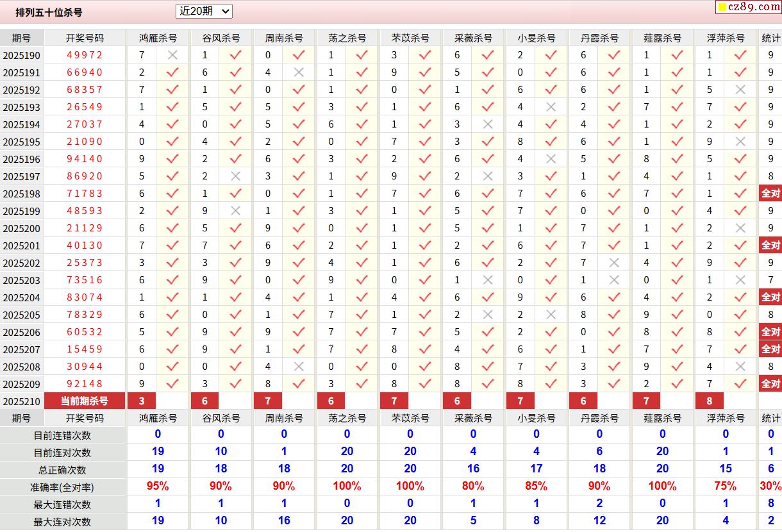The image size is (782, 532).
Task: Click the X mark for 采薇杀号 in row 2025194
Action: 488,124
